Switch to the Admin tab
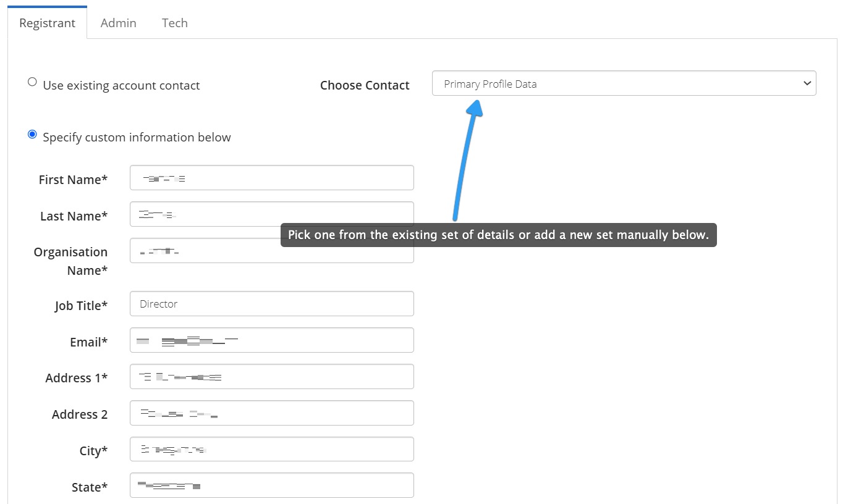This screenshot has width=848, height=504. pos(118,23)
